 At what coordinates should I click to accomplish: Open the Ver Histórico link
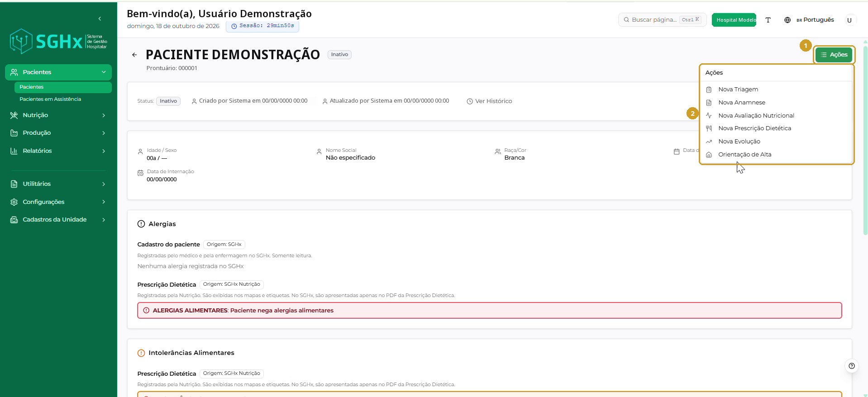click(489, 101)
